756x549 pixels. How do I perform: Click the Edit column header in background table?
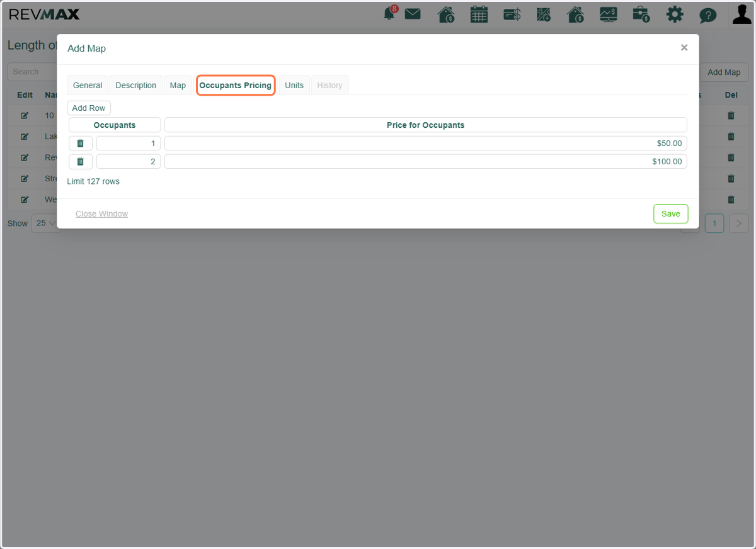point(25,95)
